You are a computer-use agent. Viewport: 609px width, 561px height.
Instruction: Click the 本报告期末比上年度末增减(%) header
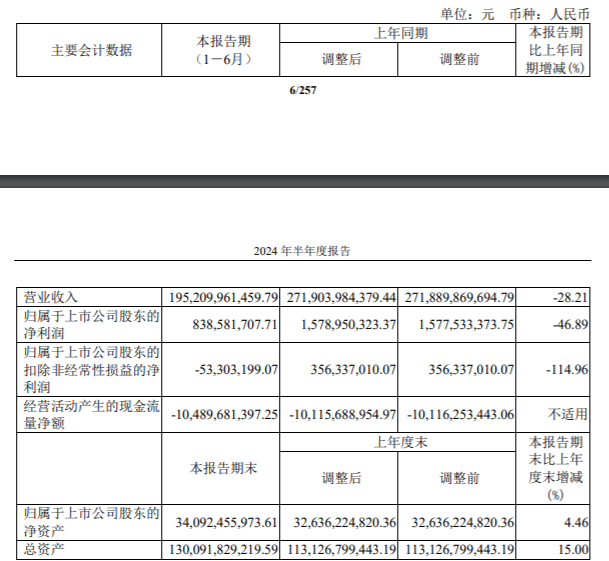point(555,469)
